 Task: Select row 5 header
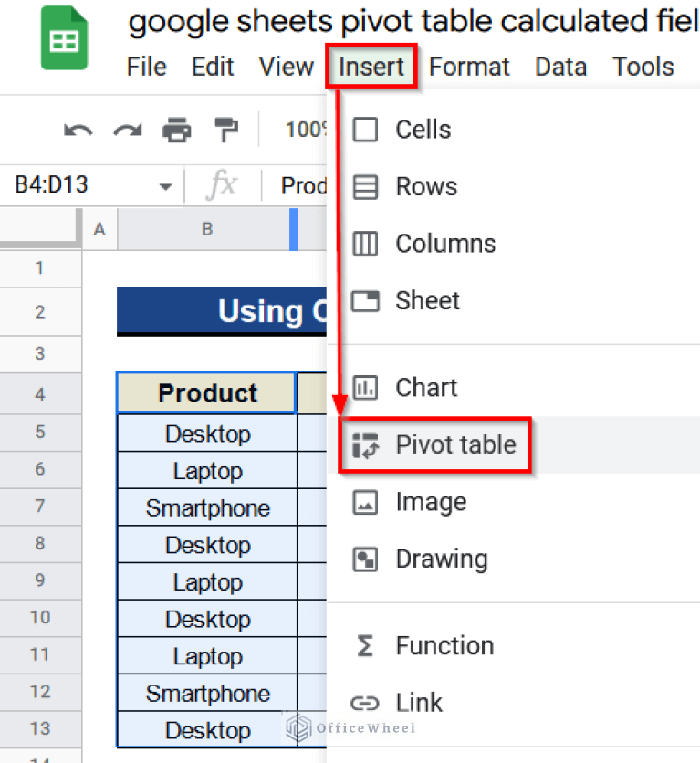(40, 433)
